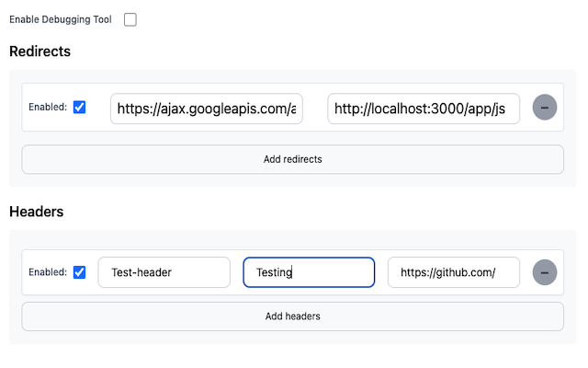The image size is (588, 368).
Task: Uncheck Enabled for the Test-header rule
Action: 80,272
